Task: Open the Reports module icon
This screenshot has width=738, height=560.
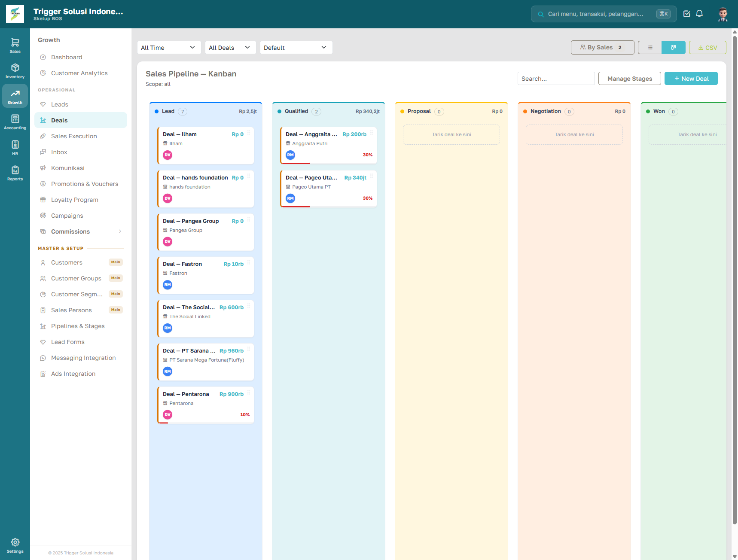Action: tap(15, 173)
